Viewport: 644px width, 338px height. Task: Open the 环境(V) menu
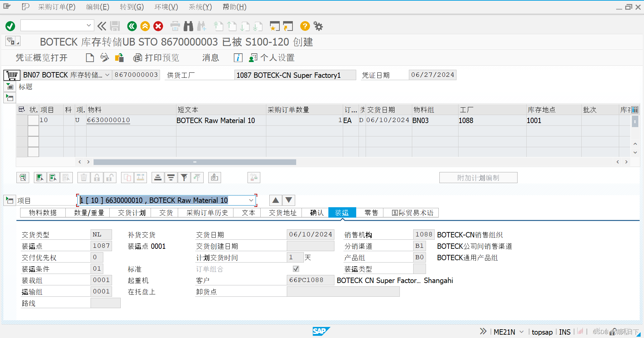click(x=166, y=7)
